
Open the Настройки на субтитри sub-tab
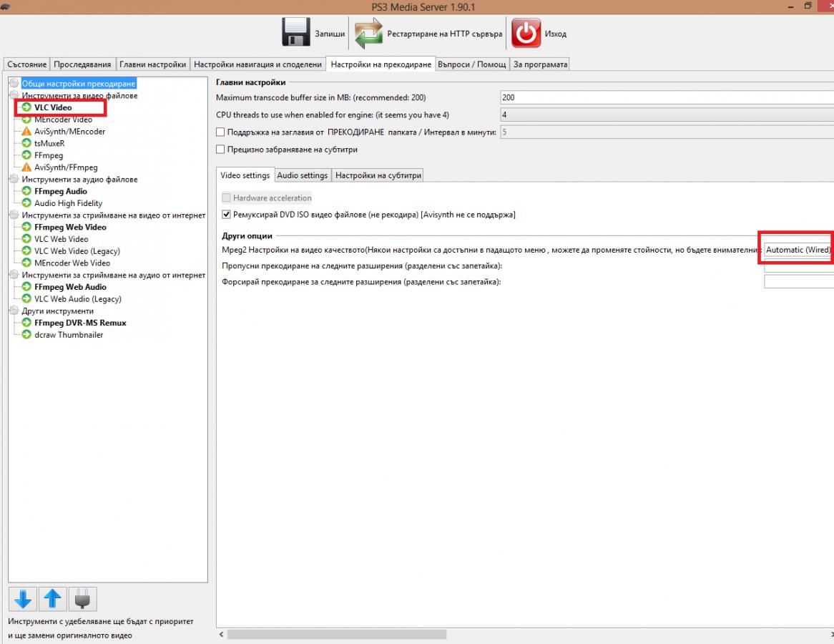coord(378,175)
